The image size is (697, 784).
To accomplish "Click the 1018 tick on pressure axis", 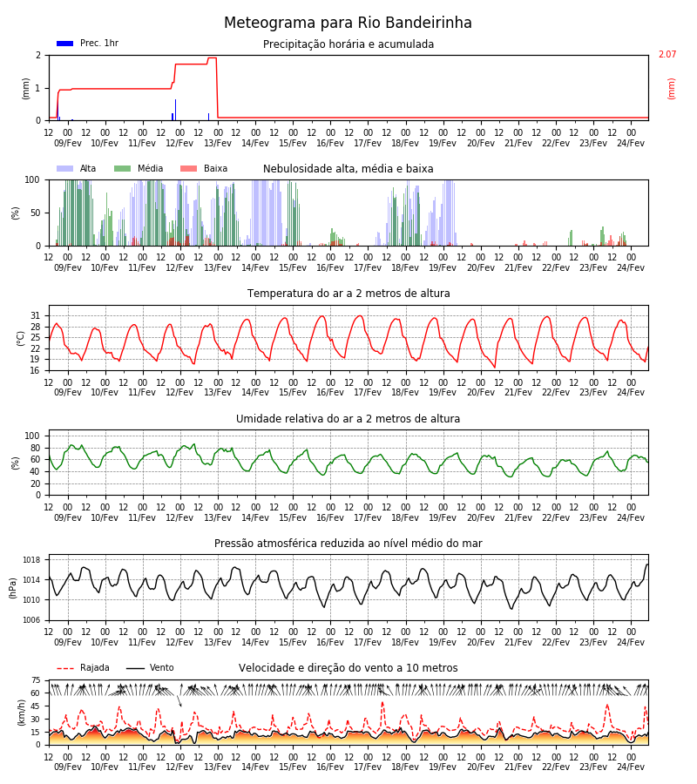I will pos(33,560).
